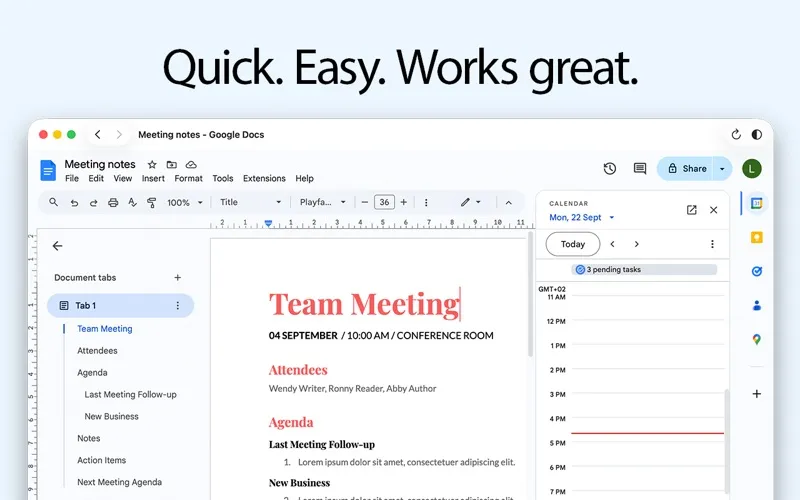Open the File menu
The height and width of the screenshot is (500, 800).
72,179
